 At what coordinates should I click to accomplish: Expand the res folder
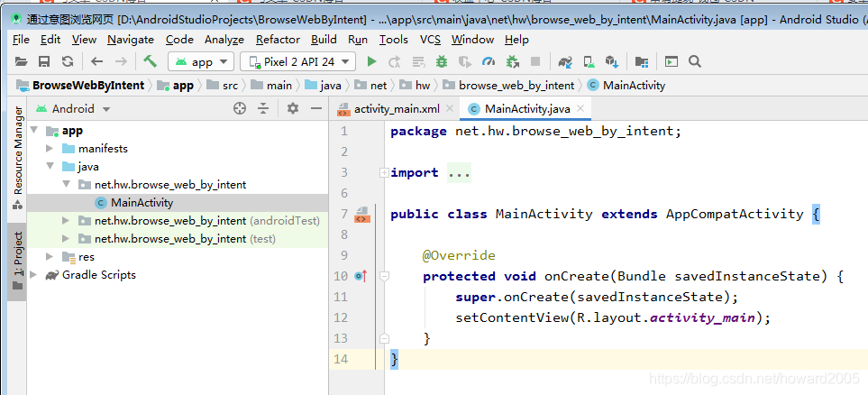point(50,256)
